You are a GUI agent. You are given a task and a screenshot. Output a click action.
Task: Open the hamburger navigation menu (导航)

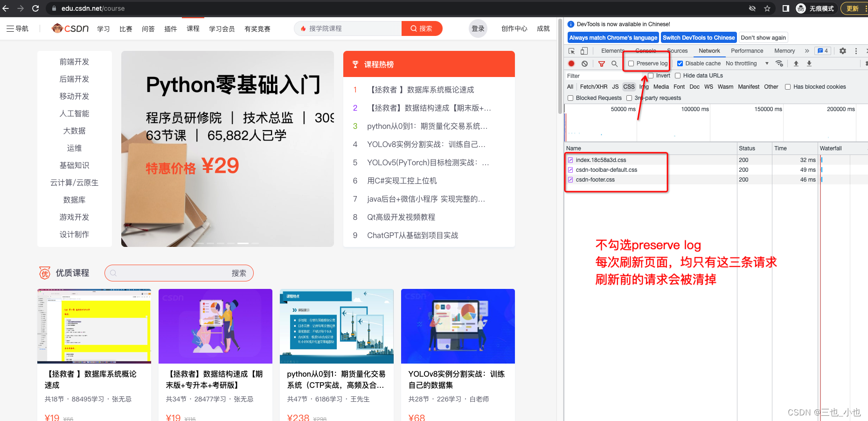(x=18, y=28)
